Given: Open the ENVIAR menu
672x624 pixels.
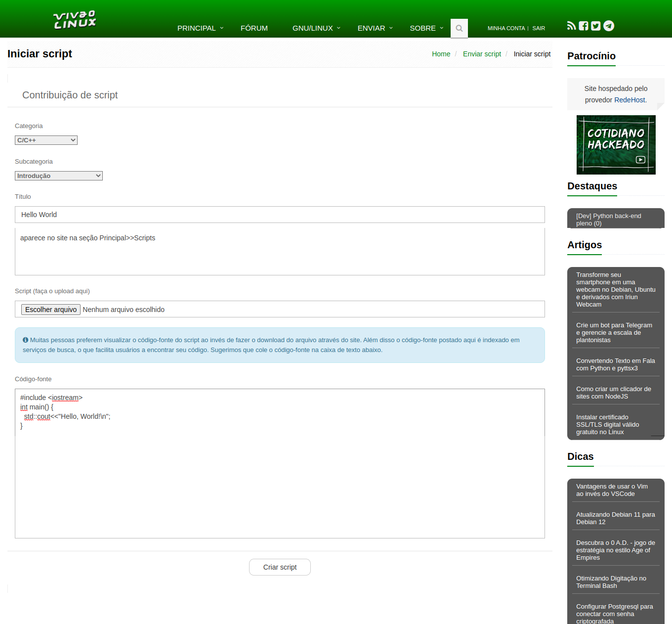Looking at the screenshot, I should (x=375, y=28).
